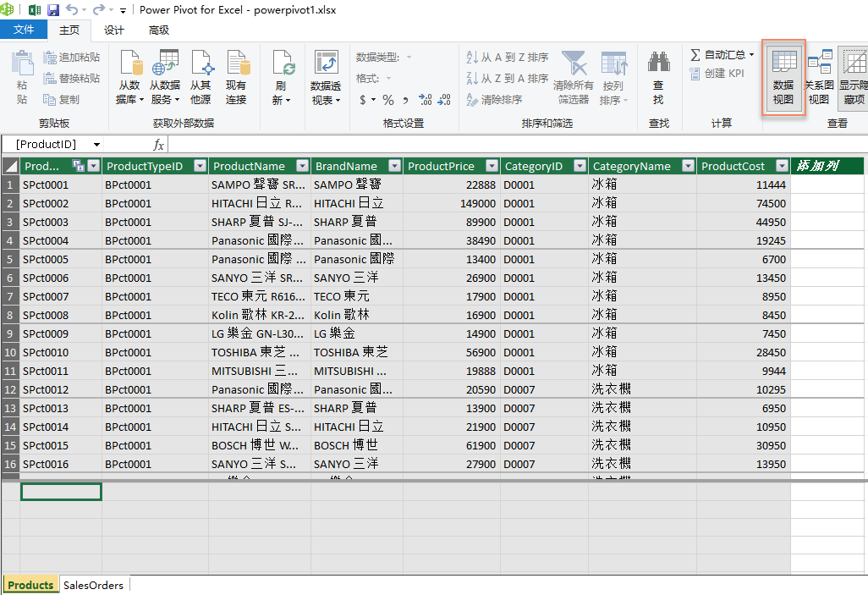This screenshot has width=868, height=595.
Task: Click the AutoSum (自动汇总) button
Action: [x=722, y=55]
